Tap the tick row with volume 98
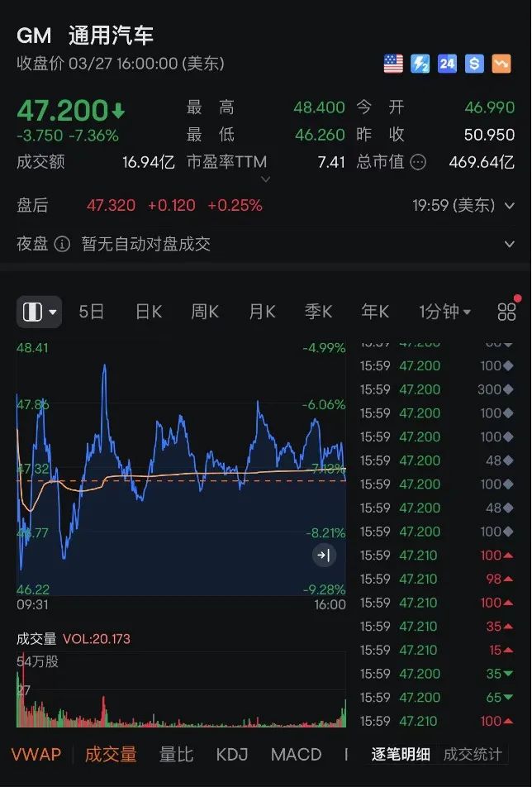The width and height of the screenshot is (532, 787). (436, 579)
